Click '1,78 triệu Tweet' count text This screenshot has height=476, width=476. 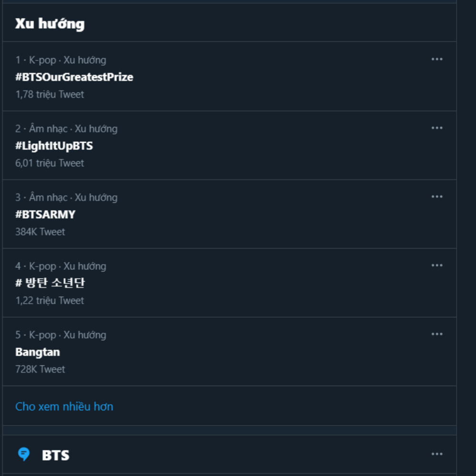pyautogui.click(x=50, y=94)
